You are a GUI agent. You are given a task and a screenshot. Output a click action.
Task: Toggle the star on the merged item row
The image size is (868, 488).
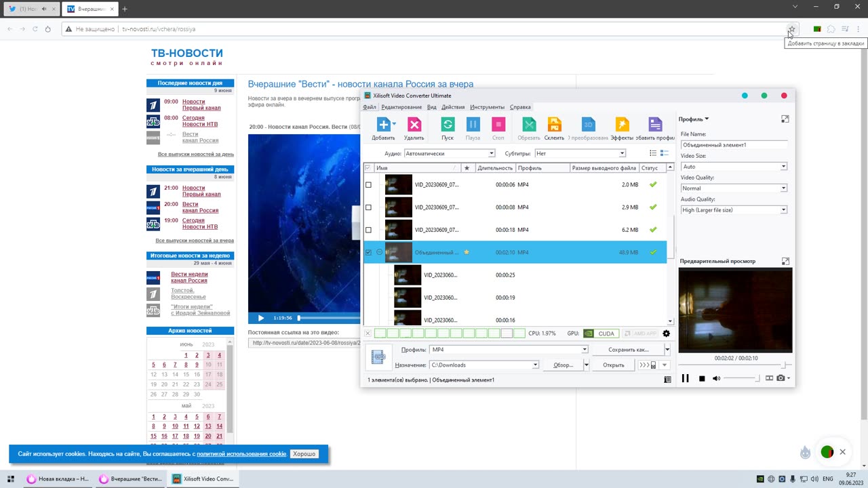pos(467,252)
